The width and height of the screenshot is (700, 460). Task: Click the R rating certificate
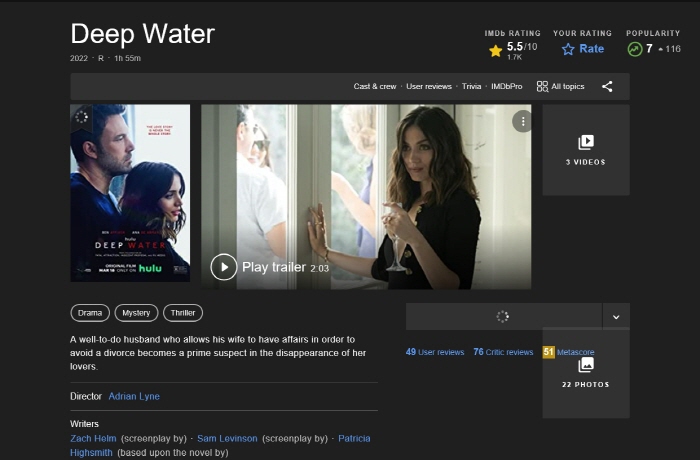point(101,58)
